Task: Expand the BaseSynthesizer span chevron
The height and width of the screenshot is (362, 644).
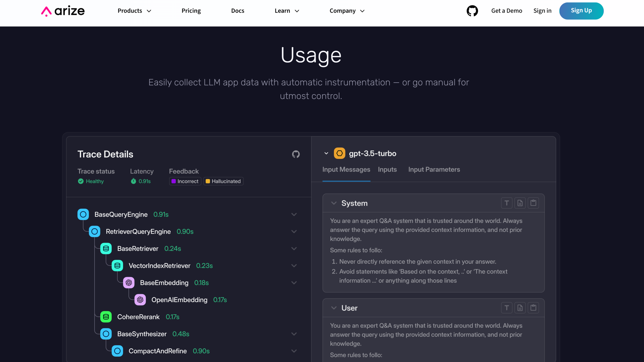Action: tap(294, 334)
